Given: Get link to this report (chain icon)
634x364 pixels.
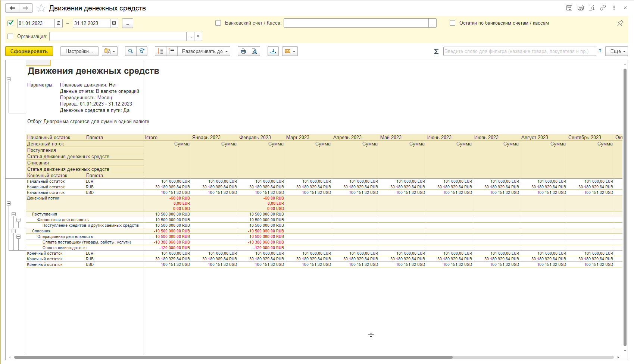Looking at the screenshot, I should pyautogui.click(x=603, y=8).
